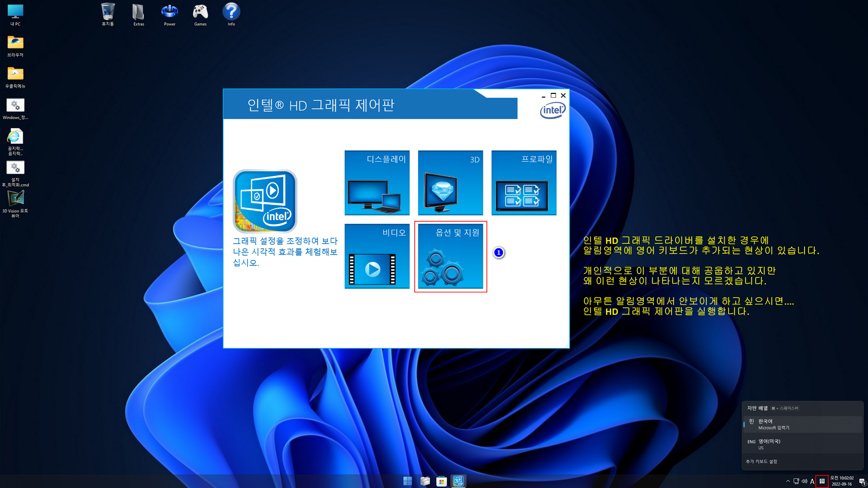868x488 pixels.
Task: Click the large Intel HD Graphics icon
Action: tap(265, 201)
